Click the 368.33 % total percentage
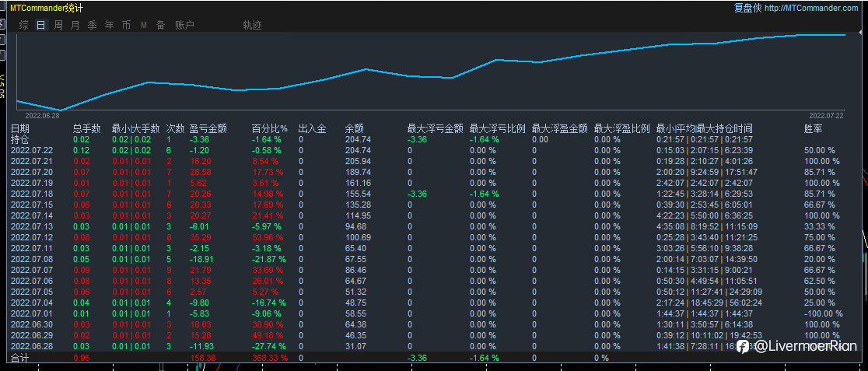Viewport: 868px width, 371px height. click(x=270, y=359)
